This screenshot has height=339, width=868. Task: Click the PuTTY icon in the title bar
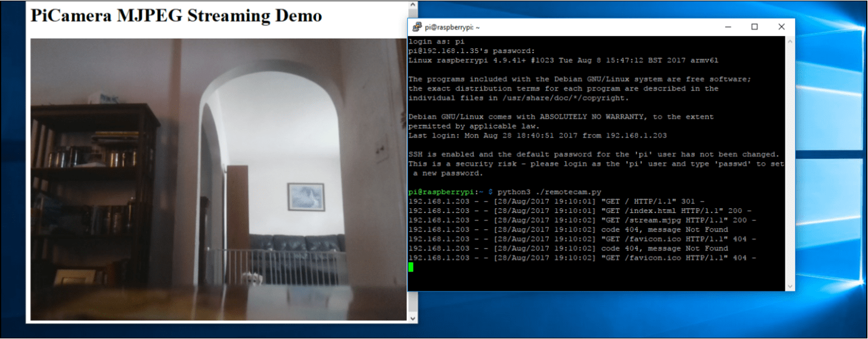point(417,27)
